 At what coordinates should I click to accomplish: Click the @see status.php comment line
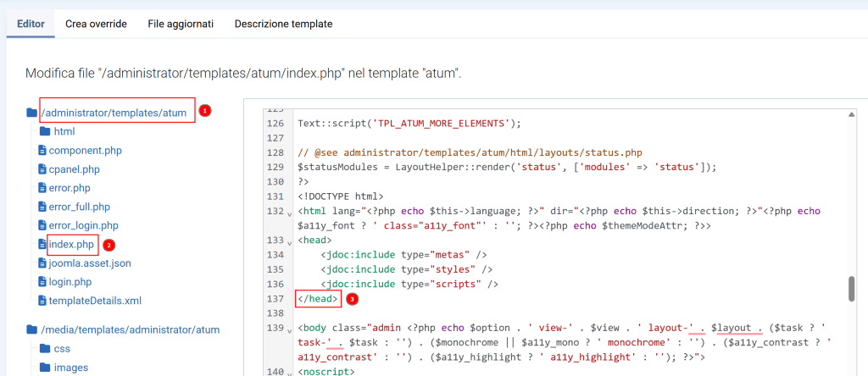coord(470,152)
